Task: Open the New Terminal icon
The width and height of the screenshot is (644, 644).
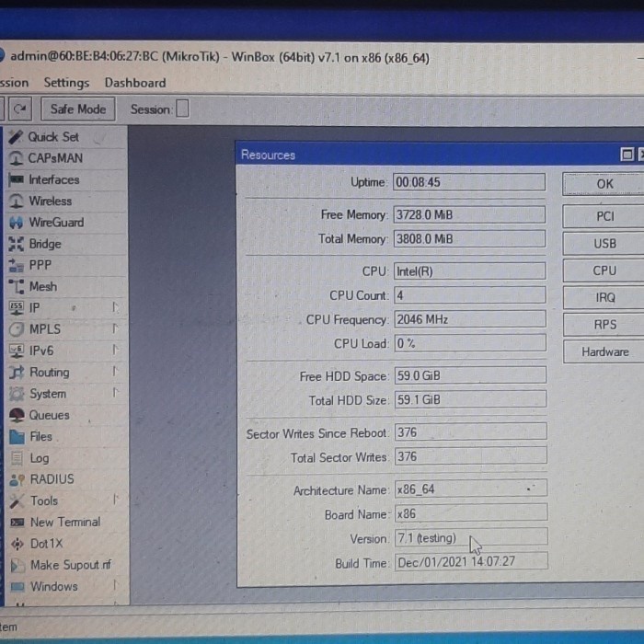Action: (x=17, y=523)
